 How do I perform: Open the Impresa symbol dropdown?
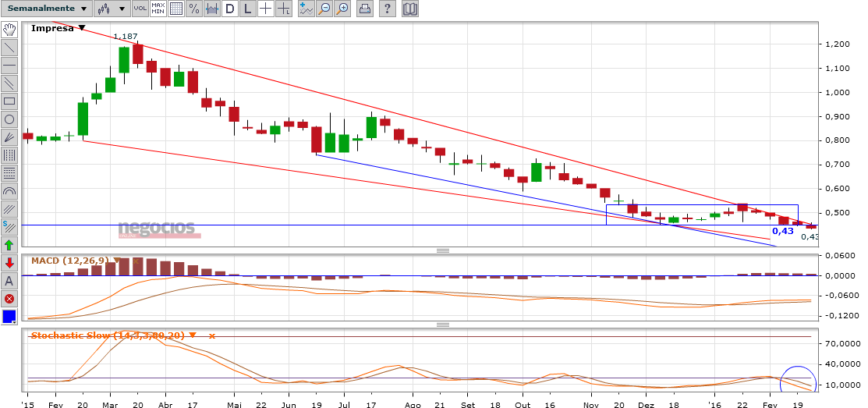pos(82,28)
